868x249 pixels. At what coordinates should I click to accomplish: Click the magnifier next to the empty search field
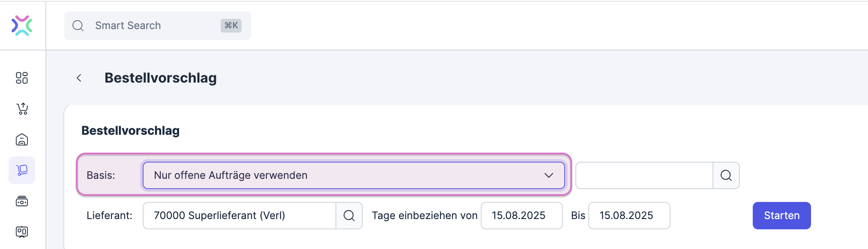[x=726, y=175]
